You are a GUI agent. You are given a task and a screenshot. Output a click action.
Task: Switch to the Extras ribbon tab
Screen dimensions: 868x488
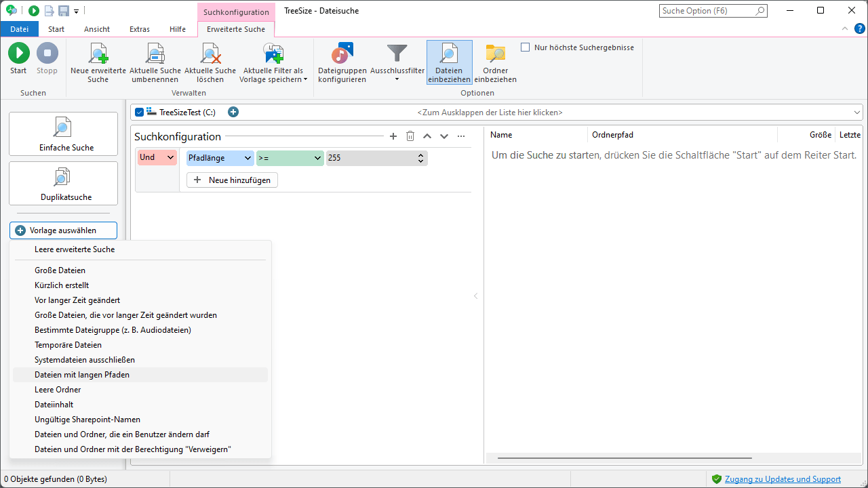[140, 29]
